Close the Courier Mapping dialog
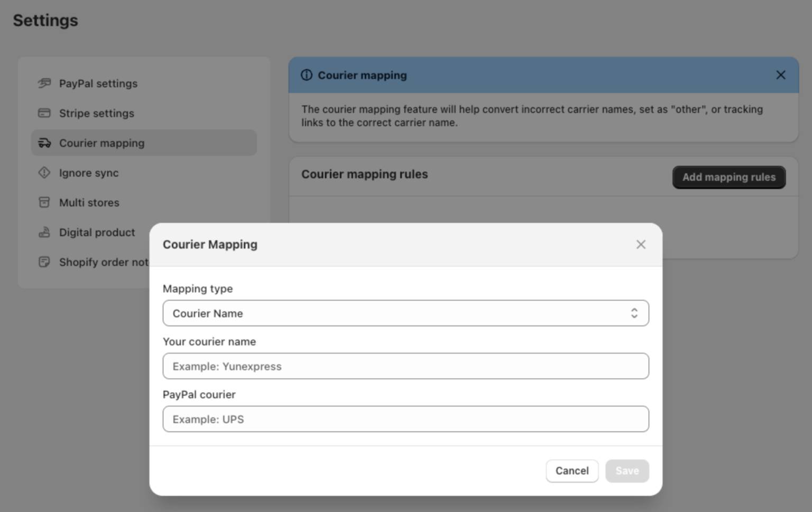This screenshot has height=512, width=812. tap(641, 244)
